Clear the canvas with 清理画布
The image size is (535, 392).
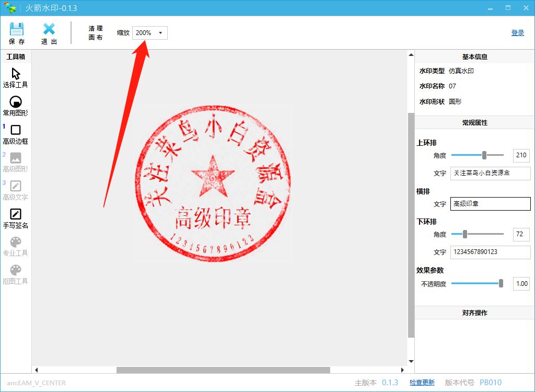pos(96,33)
